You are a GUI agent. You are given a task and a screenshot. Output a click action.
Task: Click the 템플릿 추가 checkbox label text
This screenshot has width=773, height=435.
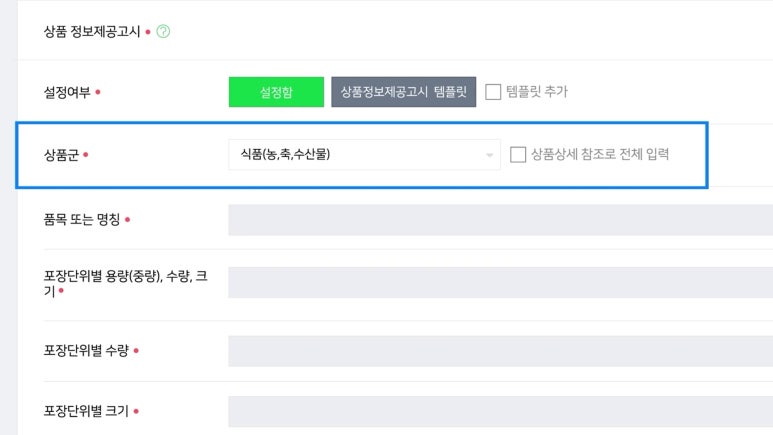point(537,92)
